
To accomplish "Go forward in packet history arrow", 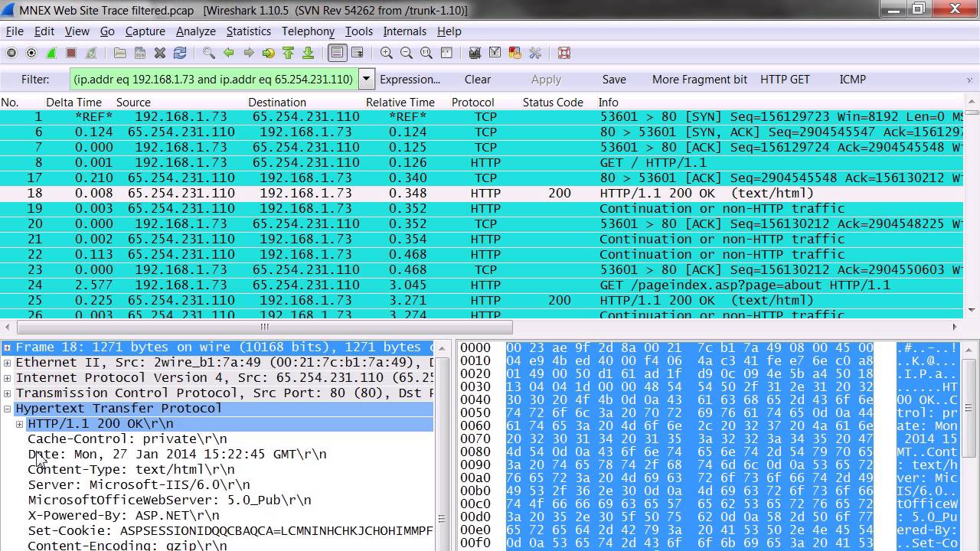I will pos(249,53).
